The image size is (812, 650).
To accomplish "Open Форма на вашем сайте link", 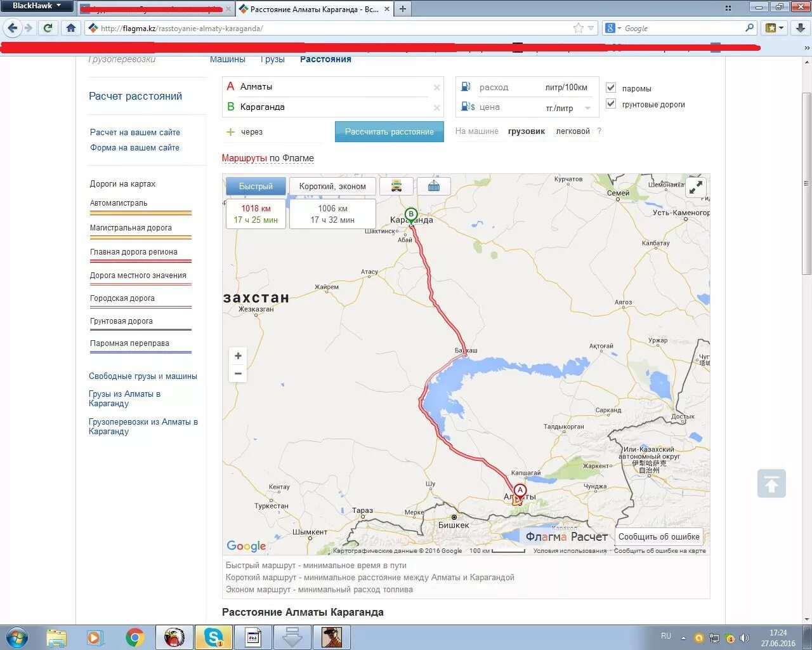I will pyautogui.click(x=134, y=147).
